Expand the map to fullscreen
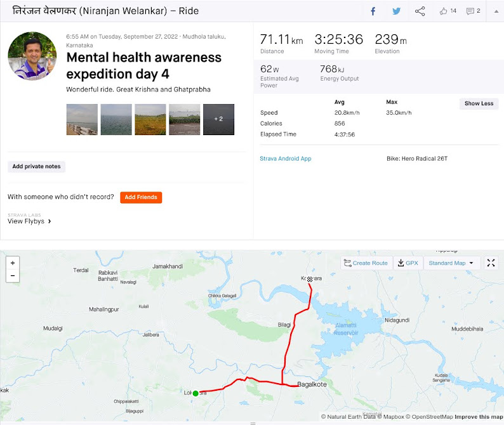This screenshot has width=504, height=425. [491, 263]
